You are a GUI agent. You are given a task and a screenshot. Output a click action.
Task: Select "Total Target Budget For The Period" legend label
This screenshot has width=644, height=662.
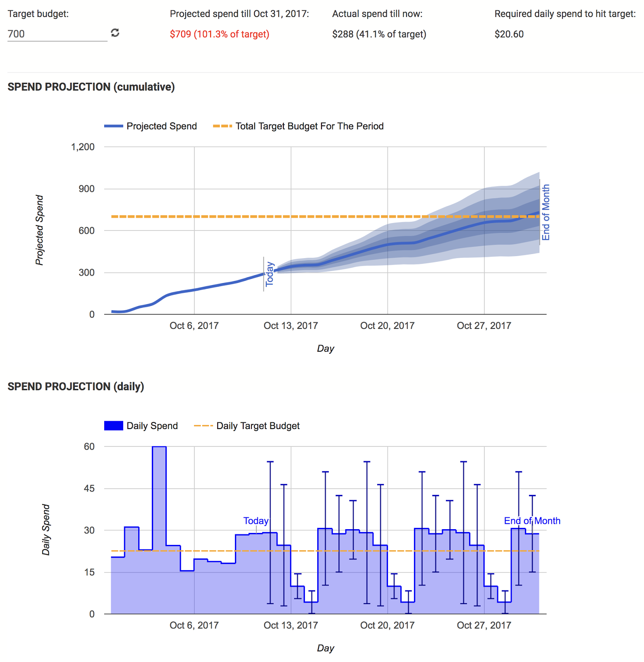[309, 126]
